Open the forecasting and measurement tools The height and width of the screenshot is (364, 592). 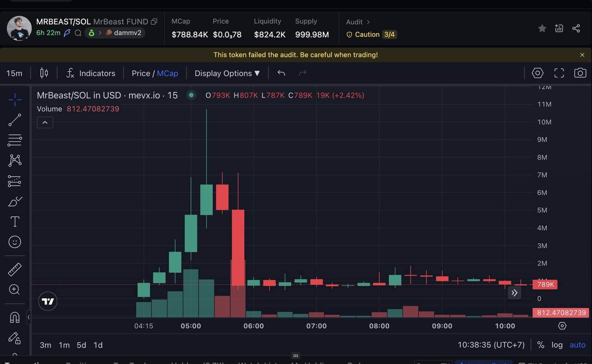pyautogui.click(x=15, y=181)
